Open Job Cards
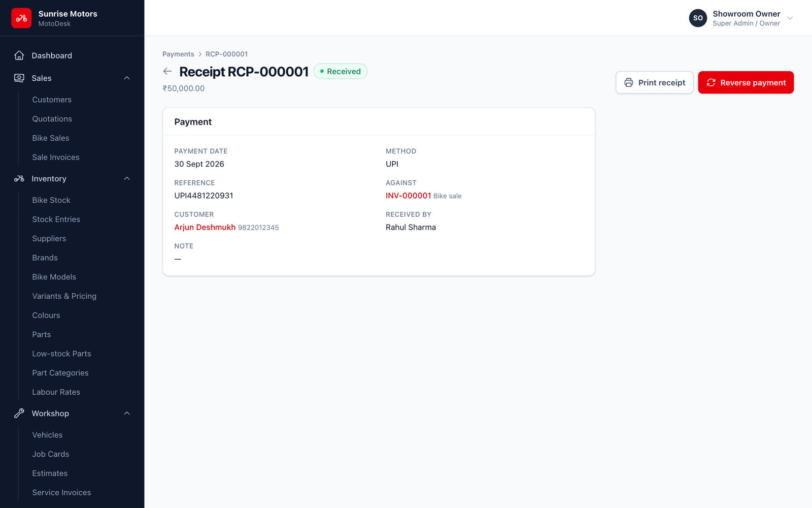Screen dimensions: 812x508 (51, 454)
